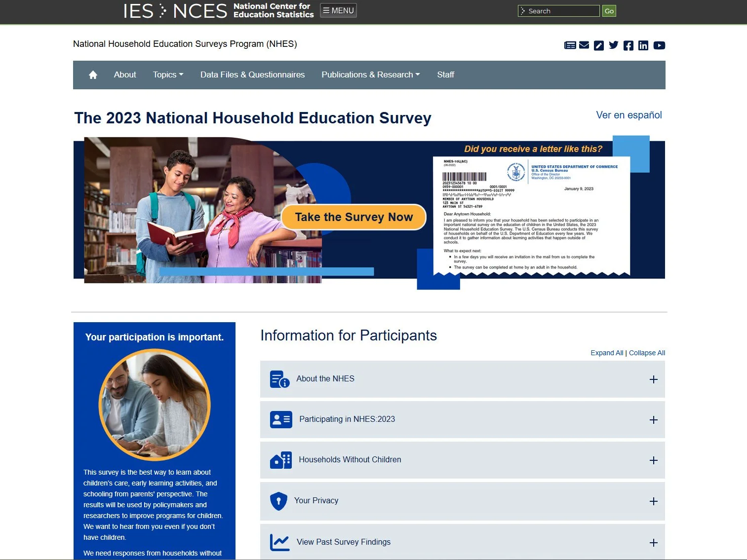Open the YouTube channel icon
Screen dimensions: 747x560
[x=659, y=45]
